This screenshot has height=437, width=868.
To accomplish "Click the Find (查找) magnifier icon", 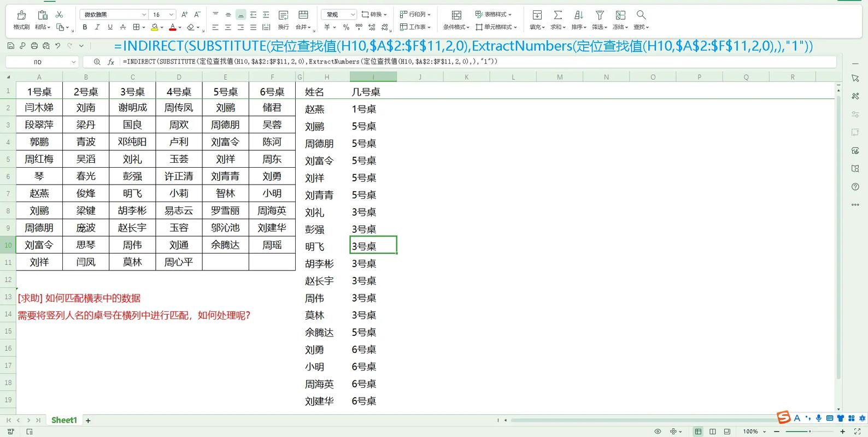I will (641, 15).
